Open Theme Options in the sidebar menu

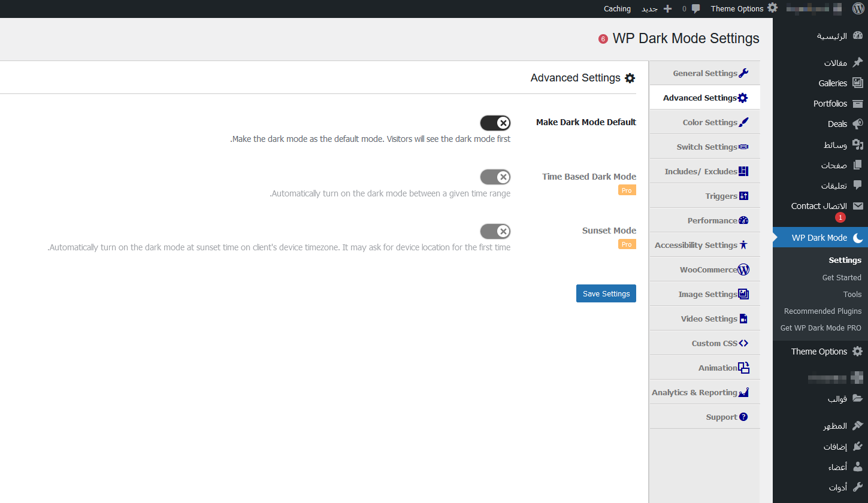tap(819, 352)
